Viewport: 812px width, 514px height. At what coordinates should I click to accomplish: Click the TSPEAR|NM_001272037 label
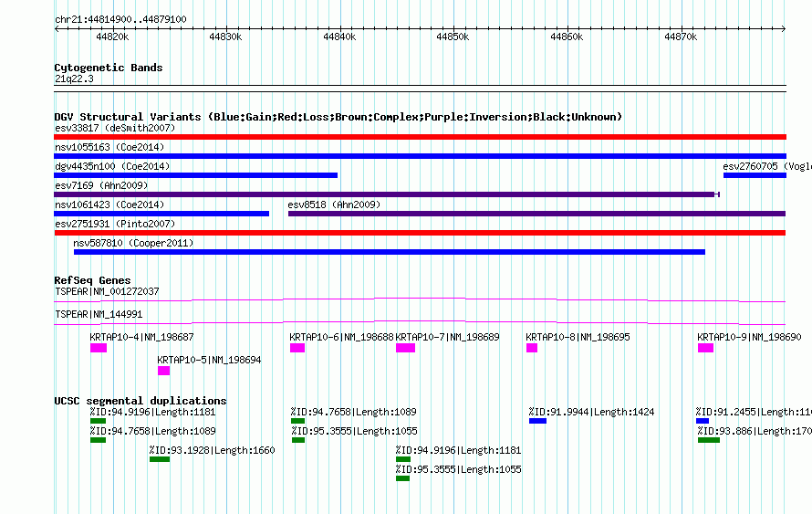pos(107,291)
